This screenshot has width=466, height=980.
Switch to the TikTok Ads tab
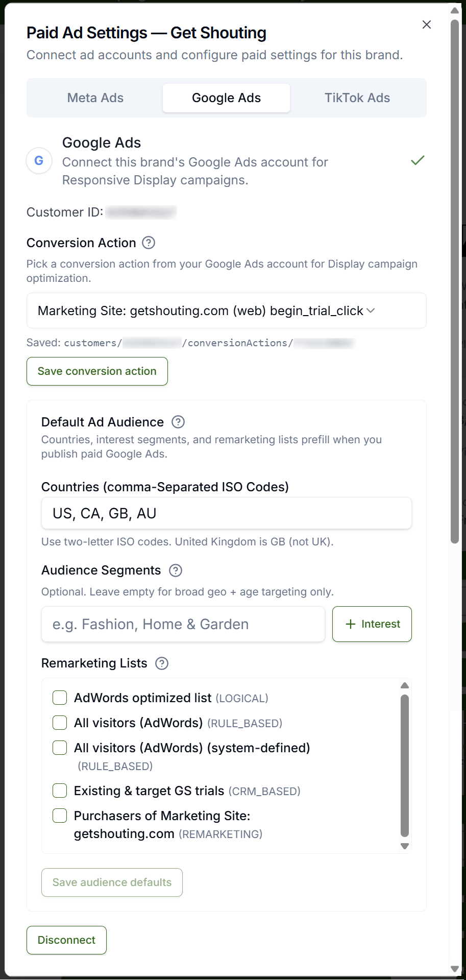[x=357, y=98]
